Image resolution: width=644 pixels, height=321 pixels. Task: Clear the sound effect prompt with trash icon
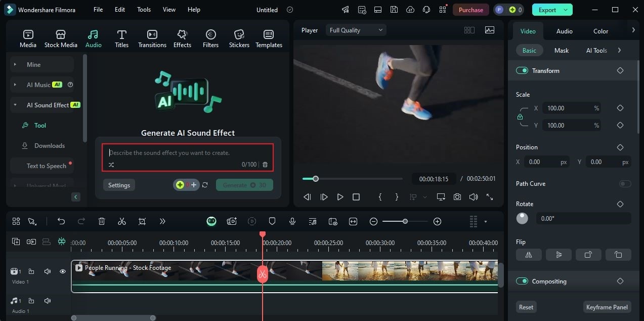pos(265,165)
